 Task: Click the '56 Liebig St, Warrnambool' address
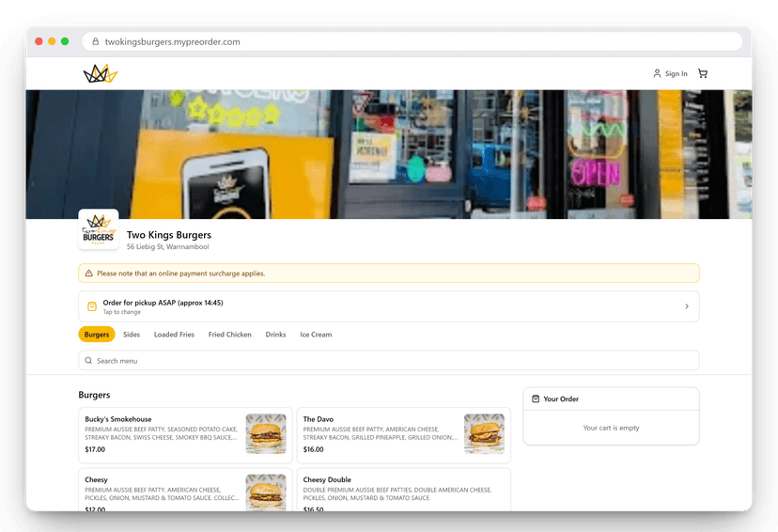167,246
